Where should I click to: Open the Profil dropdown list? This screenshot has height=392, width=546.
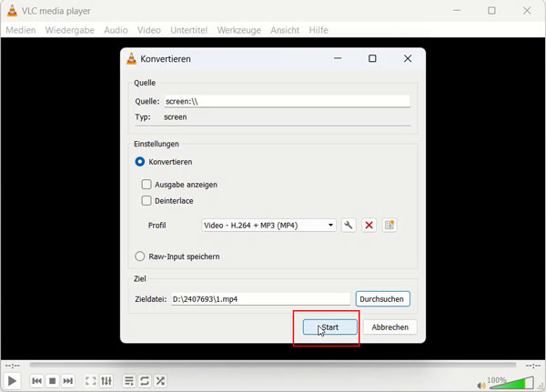coord(268,226)
